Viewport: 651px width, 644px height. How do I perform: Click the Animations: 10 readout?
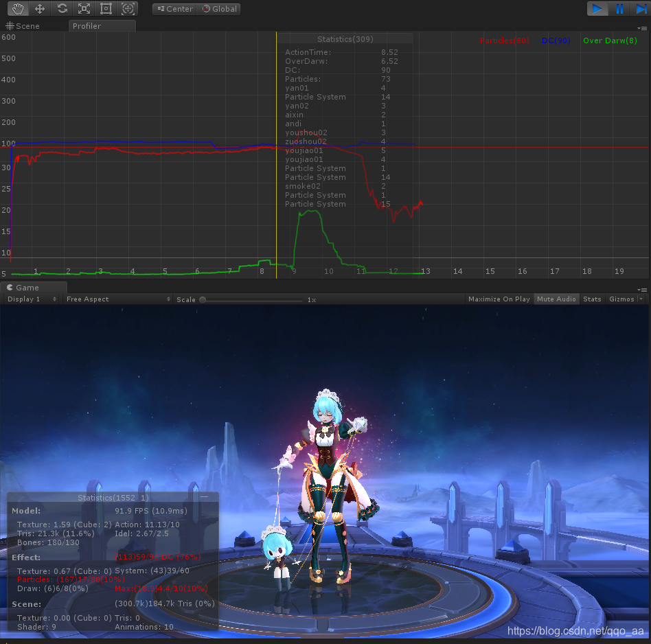click(x=144, y=627)
